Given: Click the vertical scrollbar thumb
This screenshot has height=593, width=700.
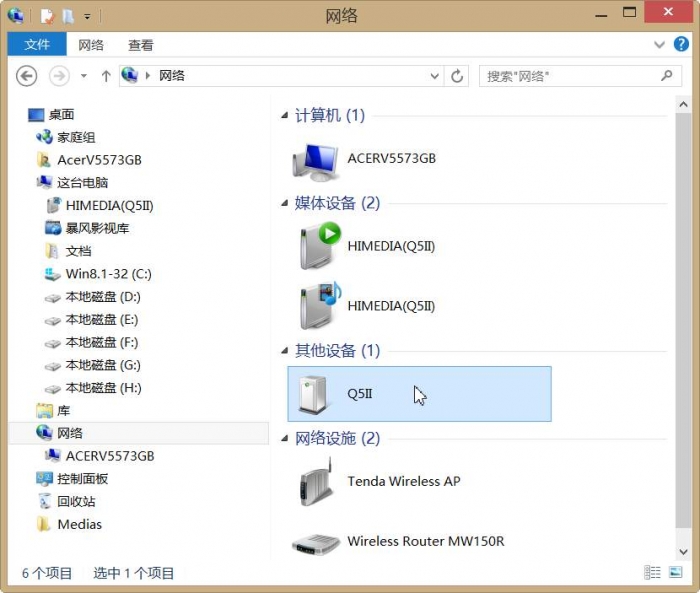Looking at the screenshot, I should (x=683, y=320).
